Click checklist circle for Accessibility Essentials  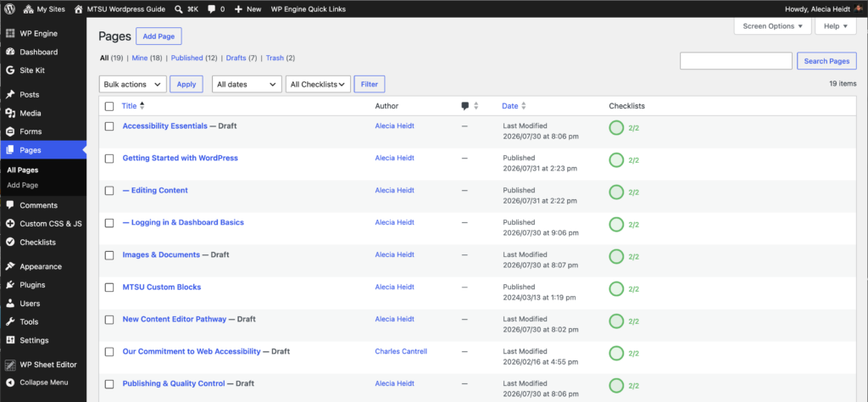(x=616, y=128)
